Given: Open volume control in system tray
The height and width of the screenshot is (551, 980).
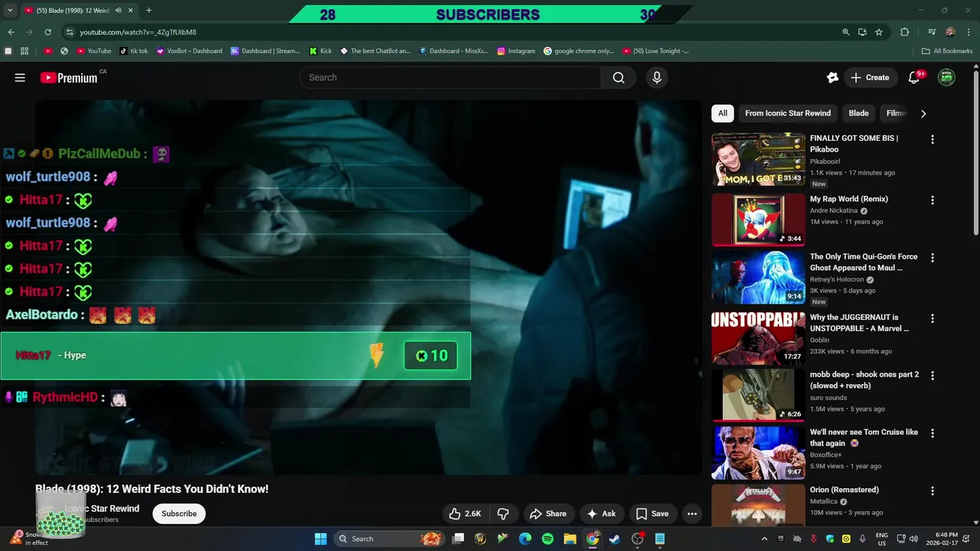Looking at the screenshot, I should tap(913, 539).
